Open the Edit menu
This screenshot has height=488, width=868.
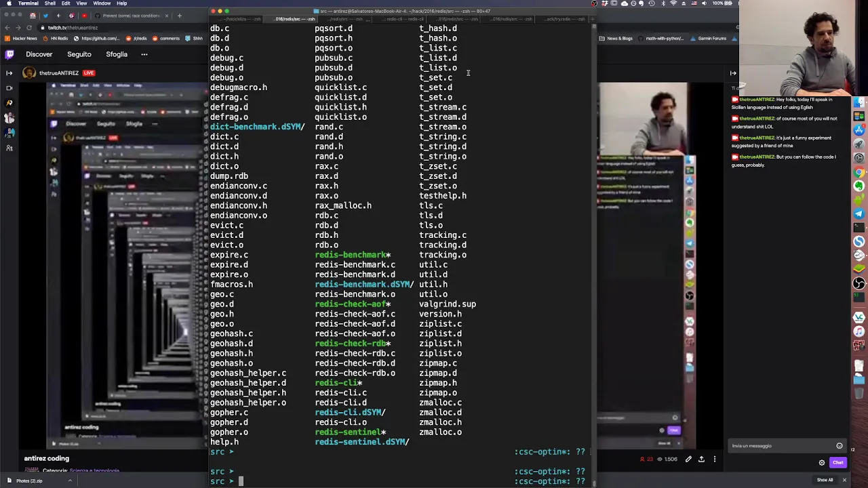click(66, 3)
